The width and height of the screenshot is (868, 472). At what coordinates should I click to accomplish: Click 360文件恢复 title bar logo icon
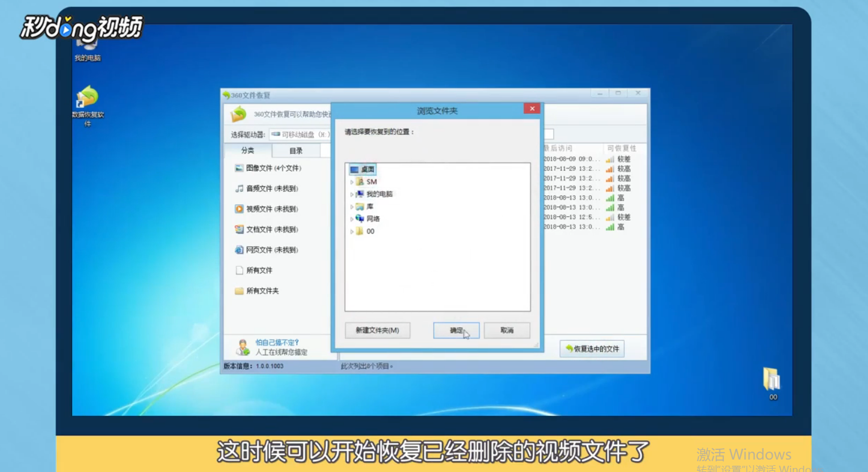tap(226, 95)
